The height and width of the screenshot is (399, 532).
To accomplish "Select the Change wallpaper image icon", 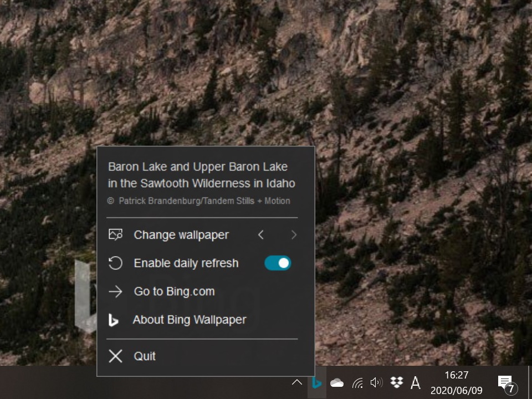I will click(115, 234).
